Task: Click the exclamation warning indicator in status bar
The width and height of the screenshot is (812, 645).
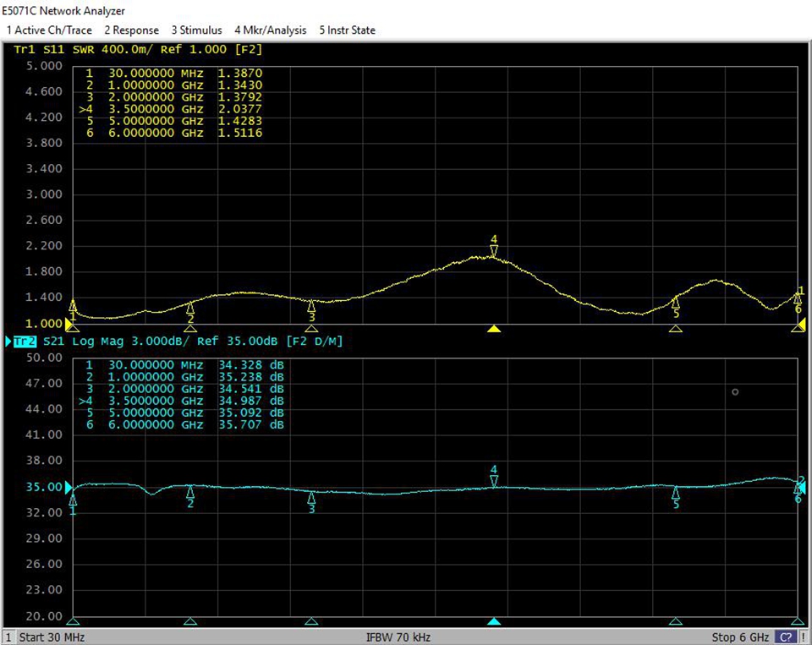Action: pyautogui.click(x=803, y=637)
